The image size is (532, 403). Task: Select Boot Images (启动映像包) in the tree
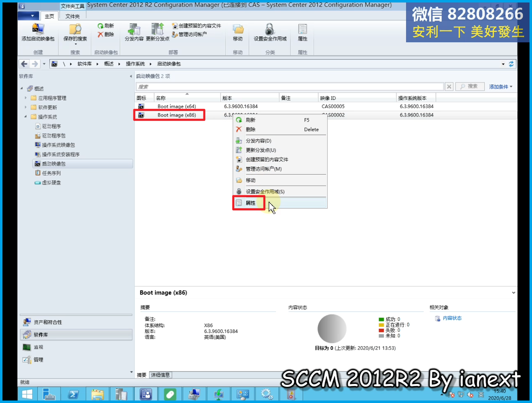[82, 164]
